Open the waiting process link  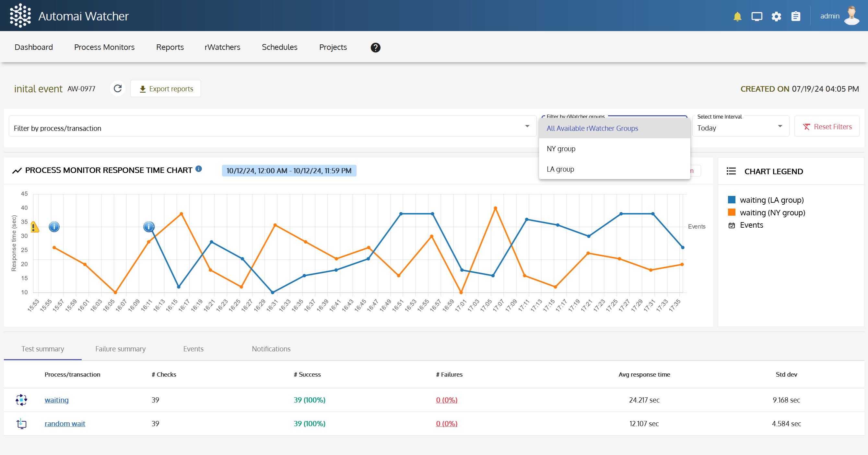57,400
